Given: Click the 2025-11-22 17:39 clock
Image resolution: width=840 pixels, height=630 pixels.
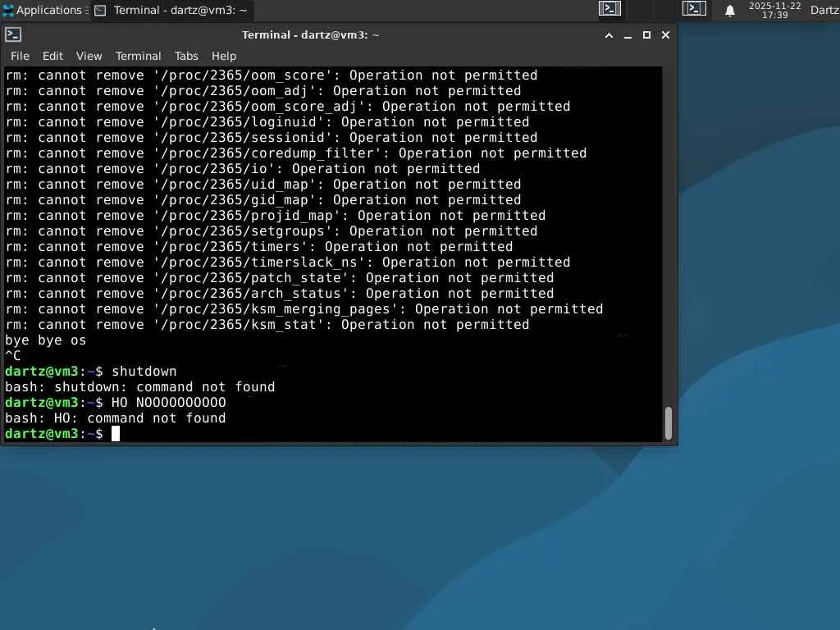Looking at the screenshot, I should click(774, 10).
